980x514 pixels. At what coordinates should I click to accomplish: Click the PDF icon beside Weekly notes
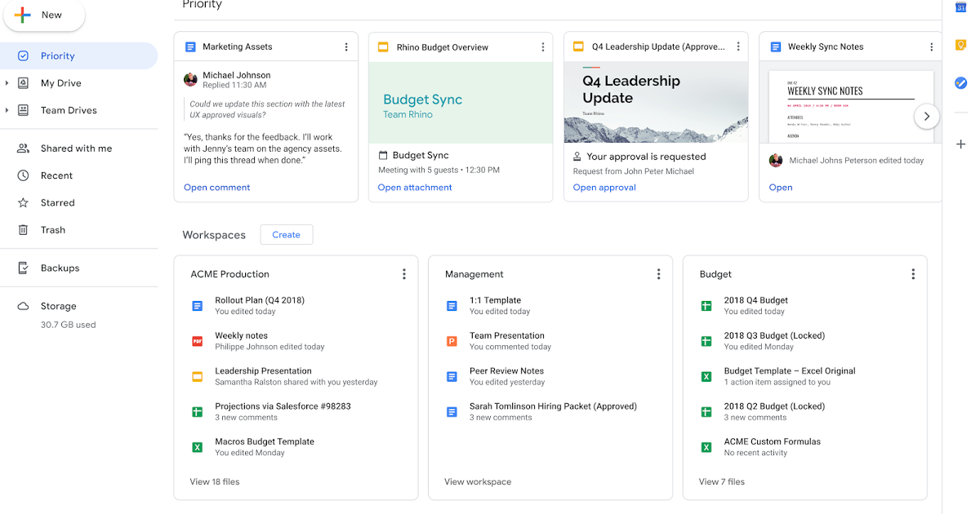(197, 341)
